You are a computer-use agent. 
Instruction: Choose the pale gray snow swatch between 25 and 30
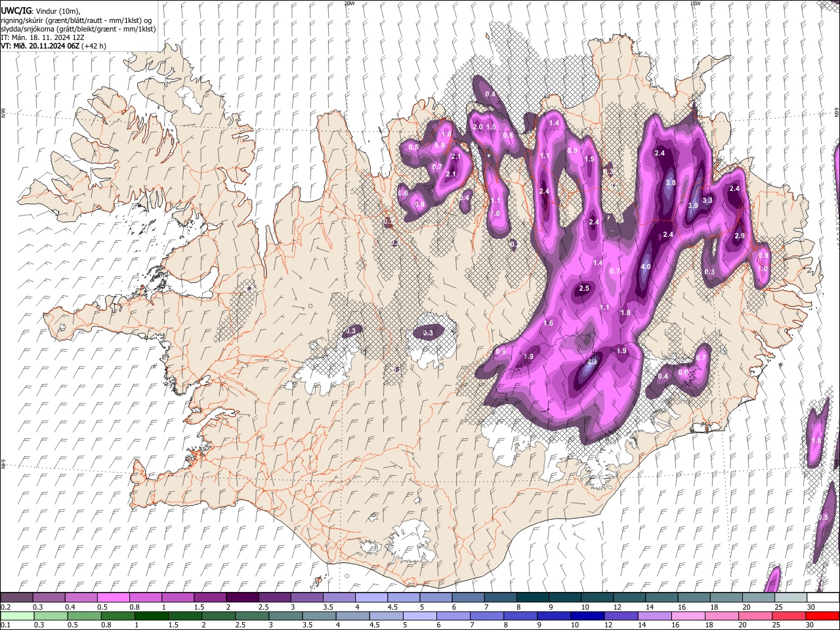coord(791,597)
